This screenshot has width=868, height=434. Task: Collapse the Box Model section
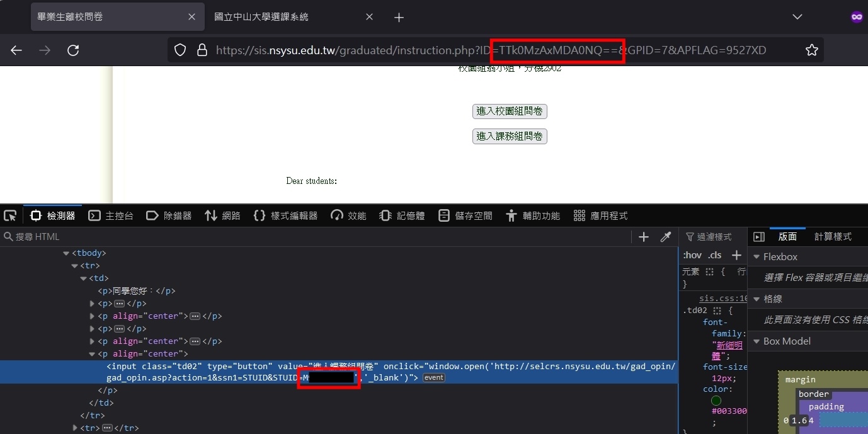click(756, 341)
